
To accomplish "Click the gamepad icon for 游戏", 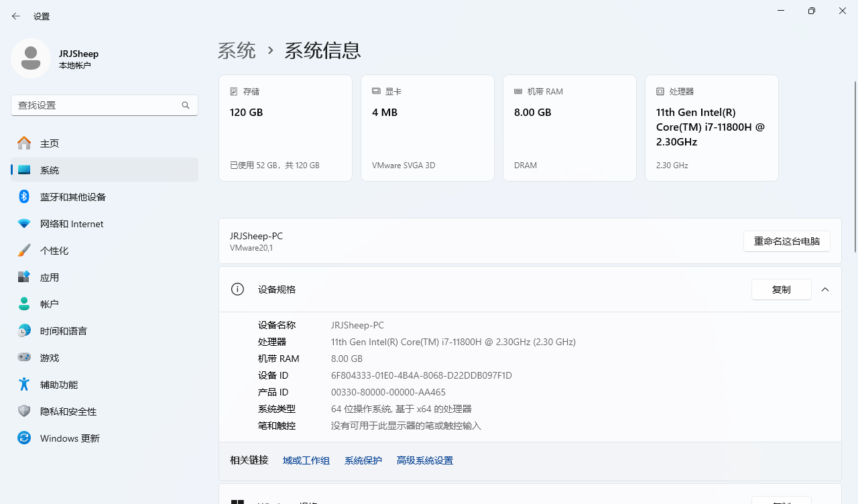I will [24, 357].
